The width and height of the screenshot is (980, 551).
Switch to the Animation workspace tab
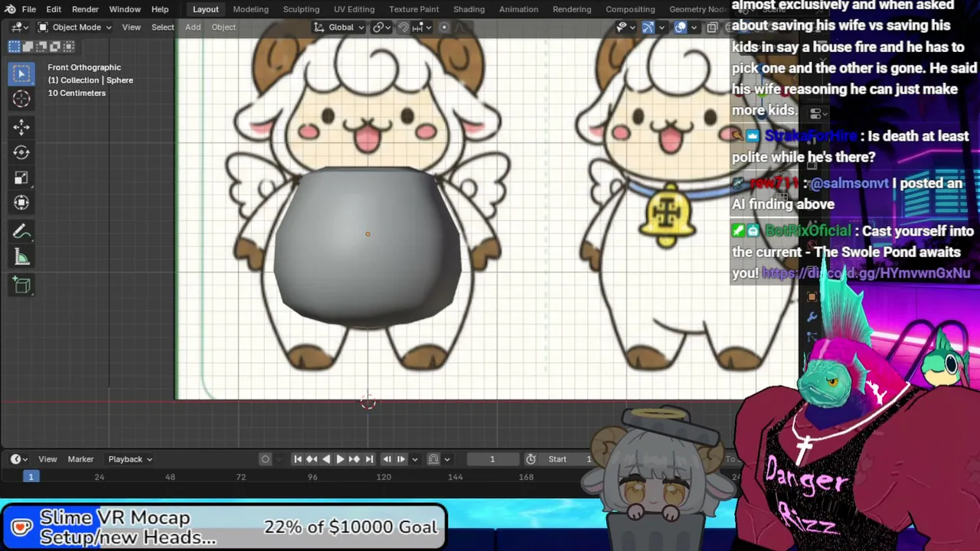518,9
